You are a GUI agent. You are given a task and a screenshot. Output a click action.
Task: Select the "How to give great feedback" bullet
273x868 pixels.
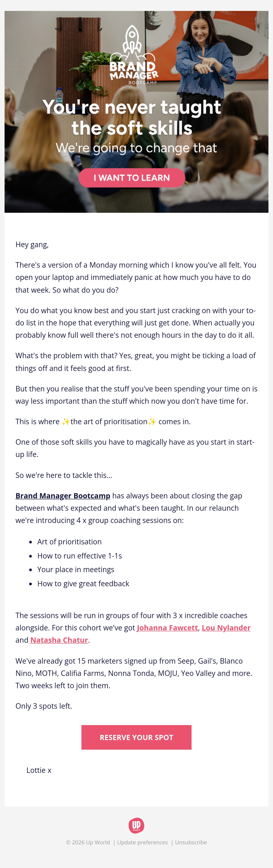[83, 583]
